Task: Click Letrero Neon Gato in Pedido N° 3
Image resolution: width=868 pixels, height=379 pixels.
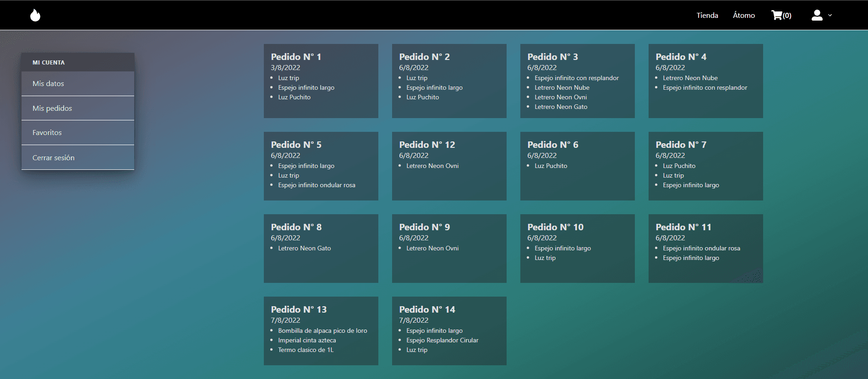Action: tap(561, 107)
